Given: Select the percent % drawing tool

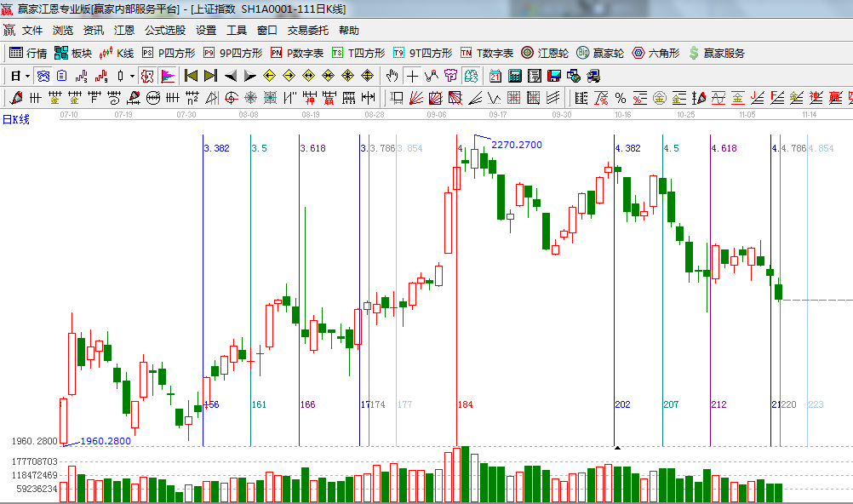Looking at the screenshot, I should coord(620,97).
